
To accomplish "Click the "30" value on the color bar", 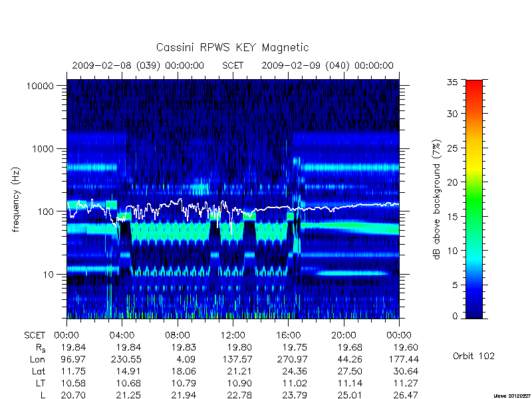I will 452,114.
